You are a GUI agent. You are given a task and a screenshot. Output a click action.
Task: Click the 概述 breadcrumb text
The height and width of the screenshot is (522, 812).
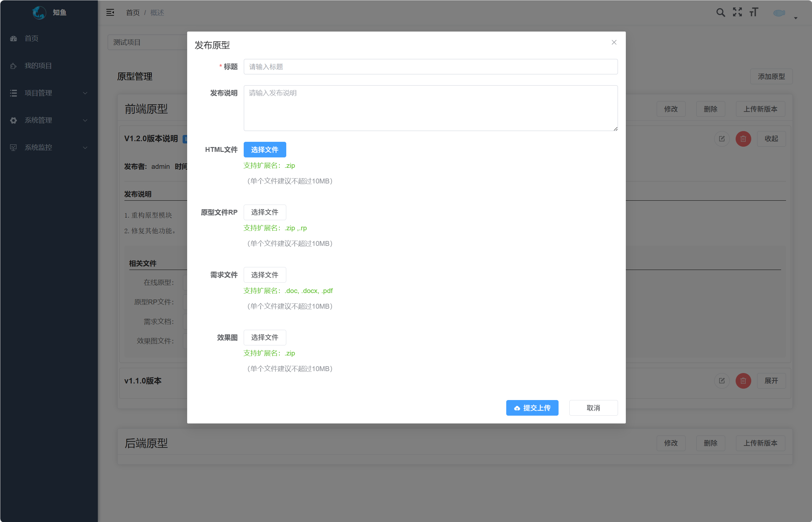[157, 13]
